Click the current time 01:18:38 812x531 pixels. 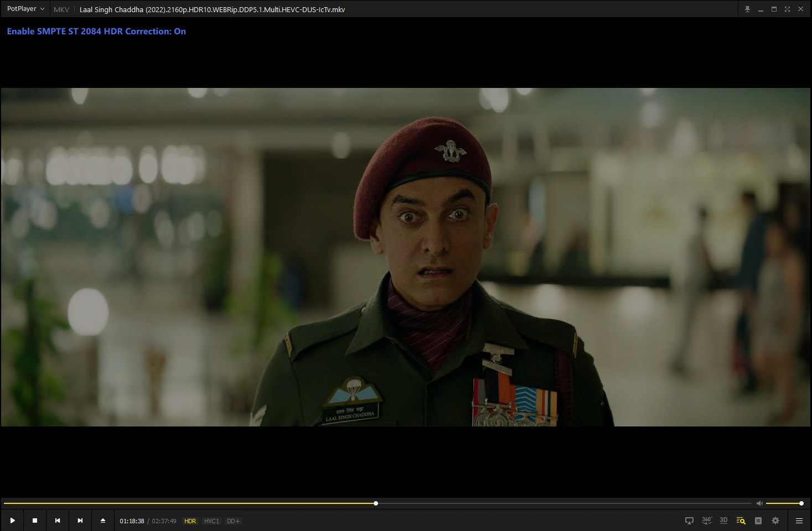[132, 521]
